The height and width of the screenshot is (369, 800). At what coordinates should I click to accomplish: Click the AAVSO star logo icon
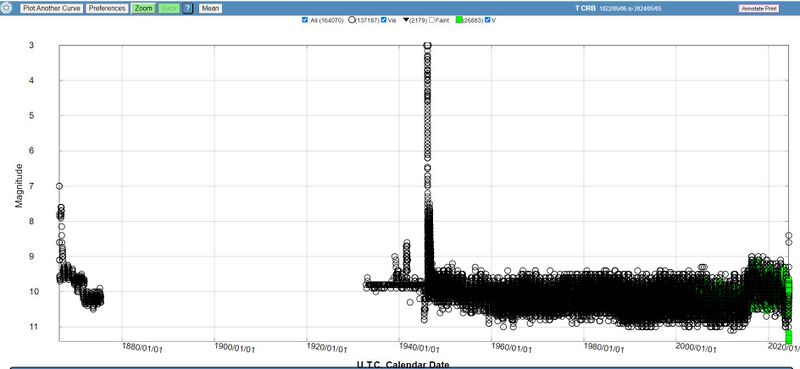(x=7, y=8)
